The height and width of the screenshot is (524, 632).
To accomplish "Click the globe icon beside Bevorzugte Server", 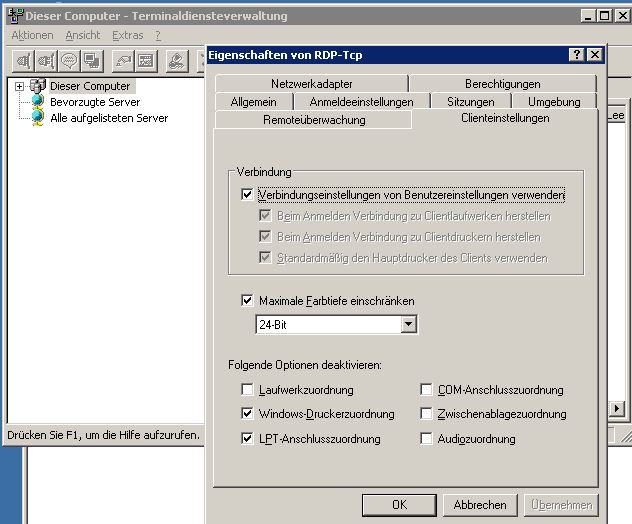I will tap(38, 101).
